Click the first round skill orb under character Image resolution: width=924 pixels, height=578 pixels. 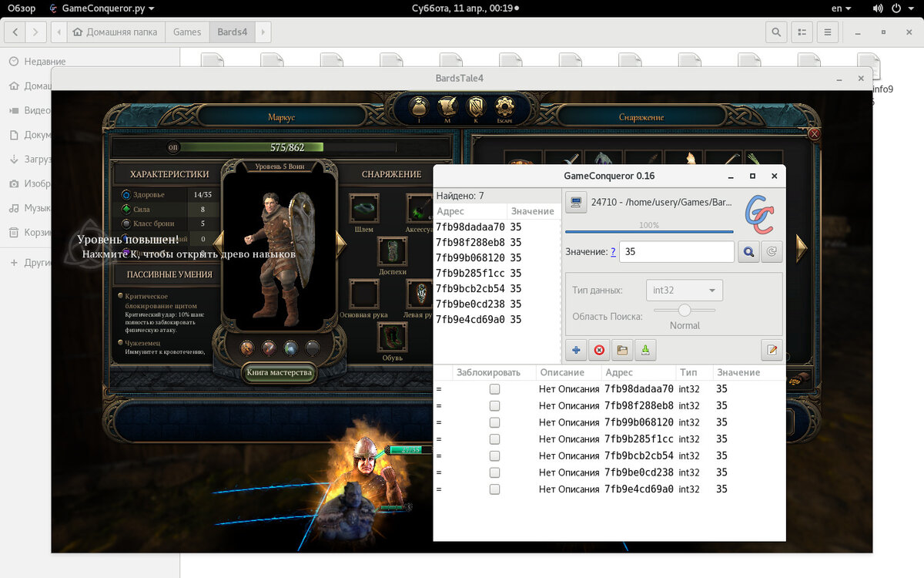click(x=247, y=348)
